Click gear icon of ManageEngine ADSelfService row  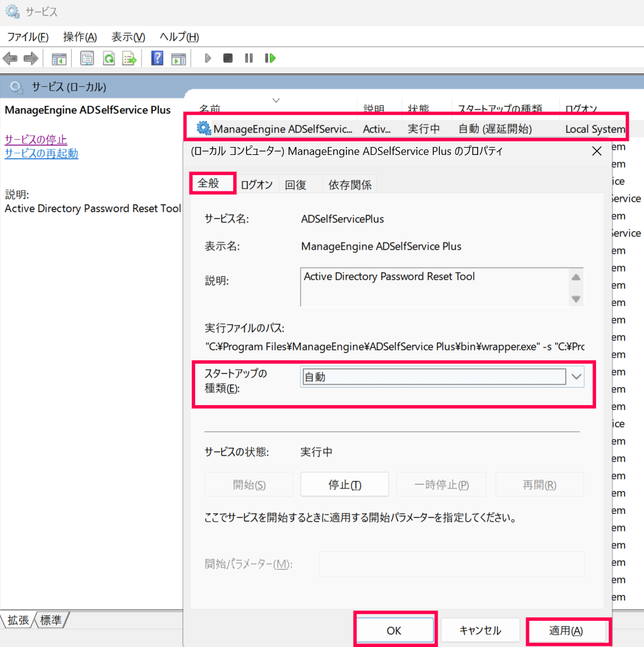click(204, 128)
